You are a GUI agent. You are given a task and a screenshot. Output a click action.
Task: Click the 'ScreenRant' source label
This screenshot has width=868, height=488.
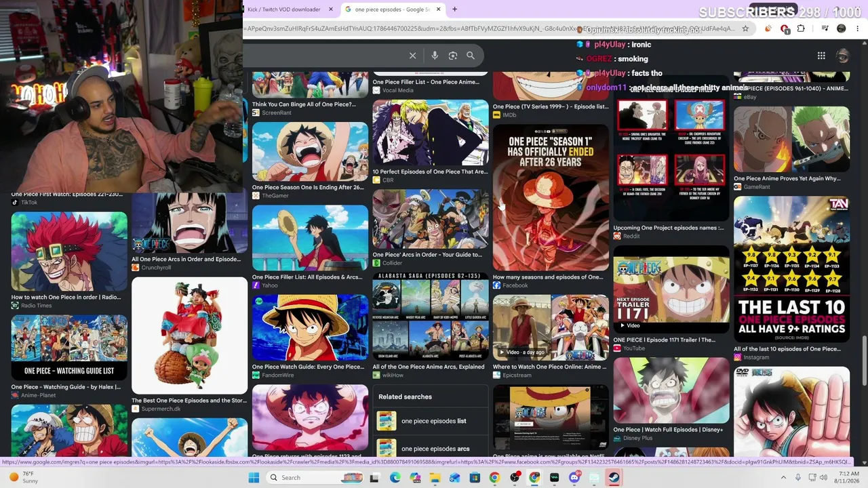(276, 113)
